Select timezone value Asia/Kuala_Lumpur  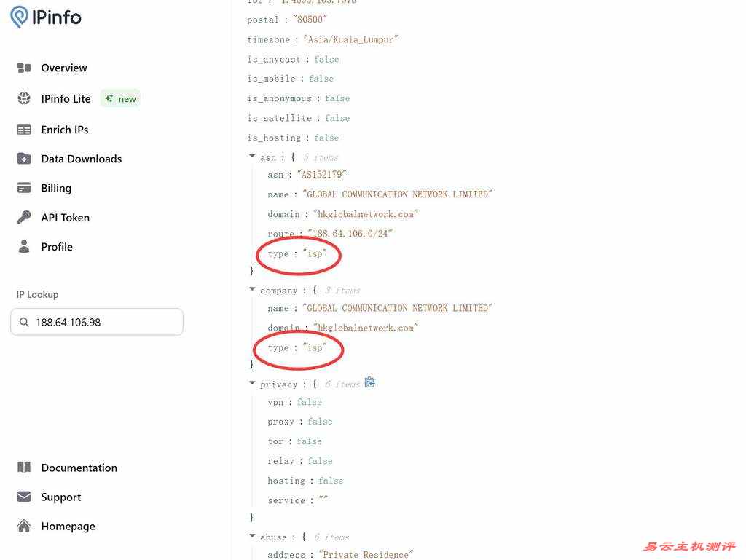[350, 39]
